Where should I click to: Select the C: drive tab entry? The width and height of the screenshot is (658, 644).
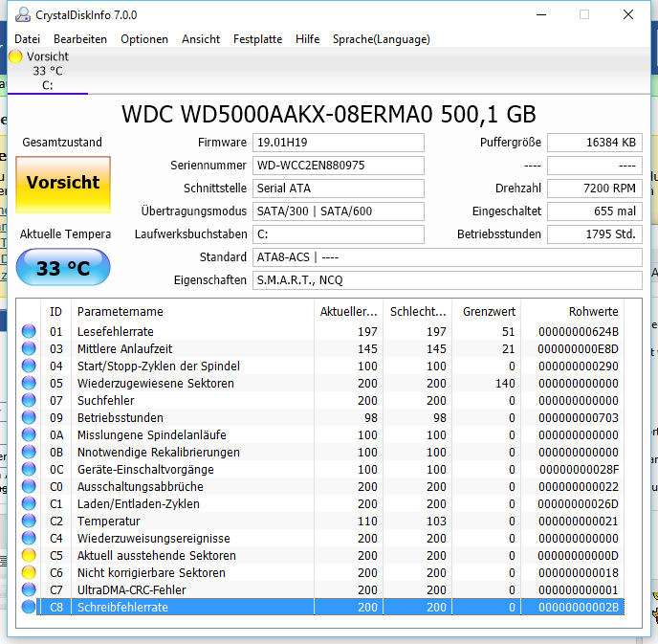point(48,71)
